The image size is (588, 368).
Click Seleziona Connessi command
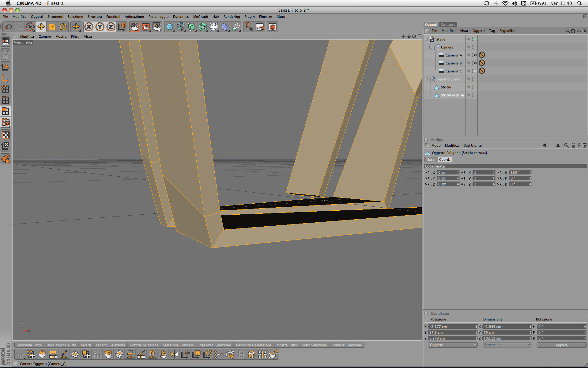179,345
